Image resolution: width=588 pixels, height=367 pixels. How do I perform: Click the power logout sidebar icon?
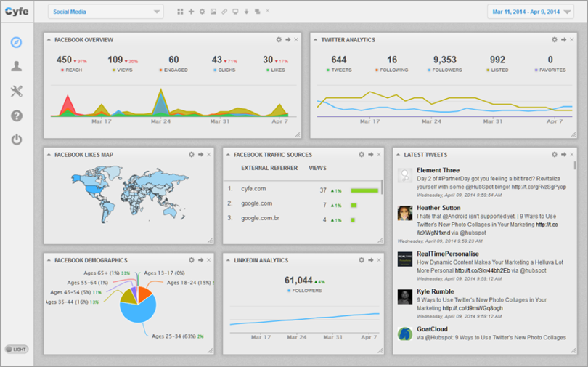(x=16, y=140)
